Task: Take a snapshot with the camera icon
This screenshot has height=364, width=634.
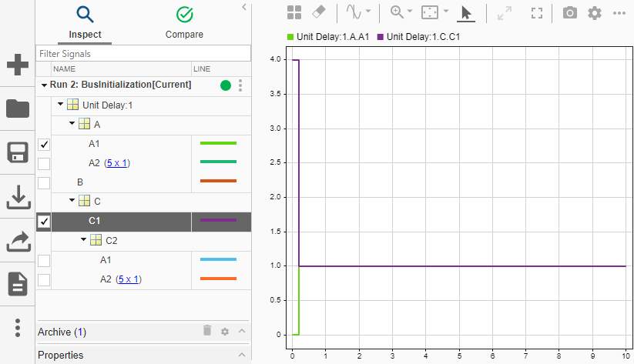Action: click(570, 13)
